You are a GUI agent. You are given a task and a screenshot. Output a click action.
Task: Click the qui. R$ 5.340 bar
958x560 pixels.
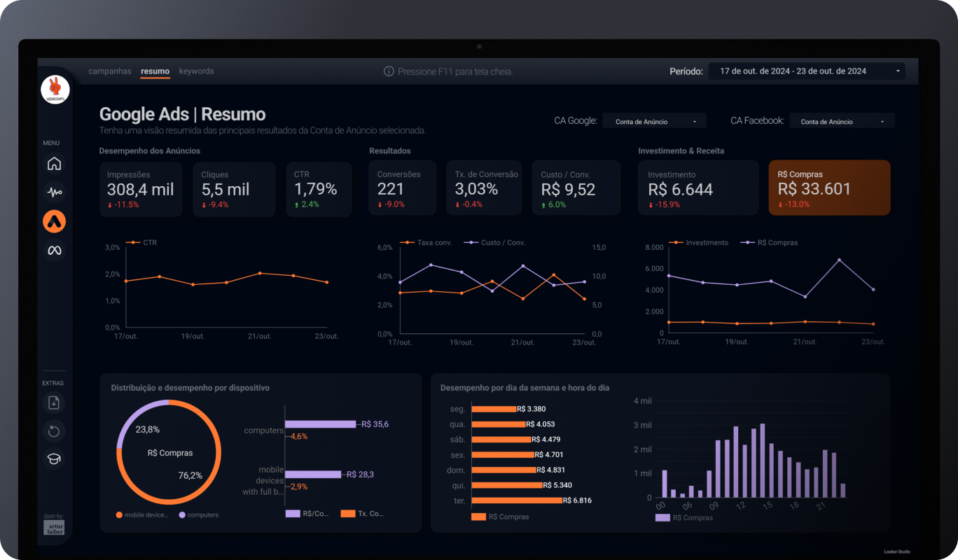(507, 485)
